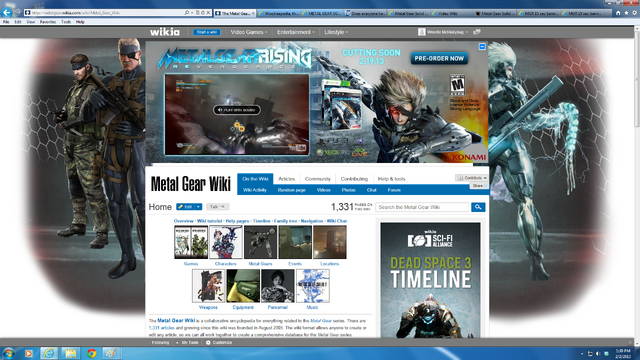
Task: Open the View menu
Action: [31, 22]
